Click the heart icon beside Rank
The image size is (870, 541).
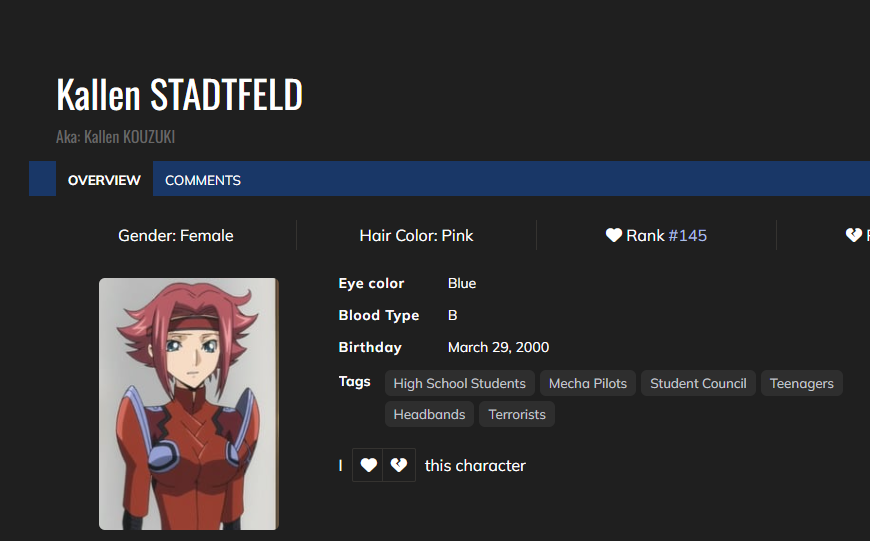click(x=614, y=236)
